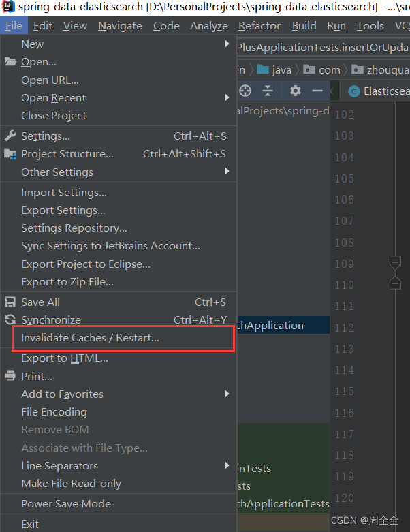
Task: Toggle Power Save Mode
Action: pyautogui.click(x=119, y=504)
